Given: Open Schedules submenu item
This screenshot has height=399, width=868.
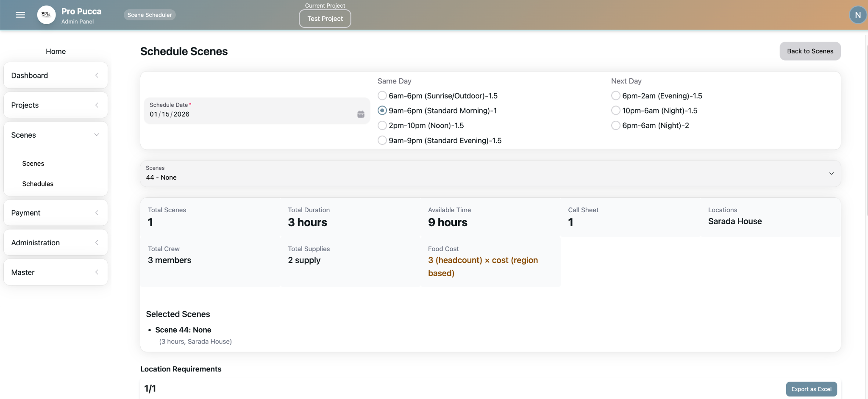Looking at the screenshot, I should (x=38, y=184).
